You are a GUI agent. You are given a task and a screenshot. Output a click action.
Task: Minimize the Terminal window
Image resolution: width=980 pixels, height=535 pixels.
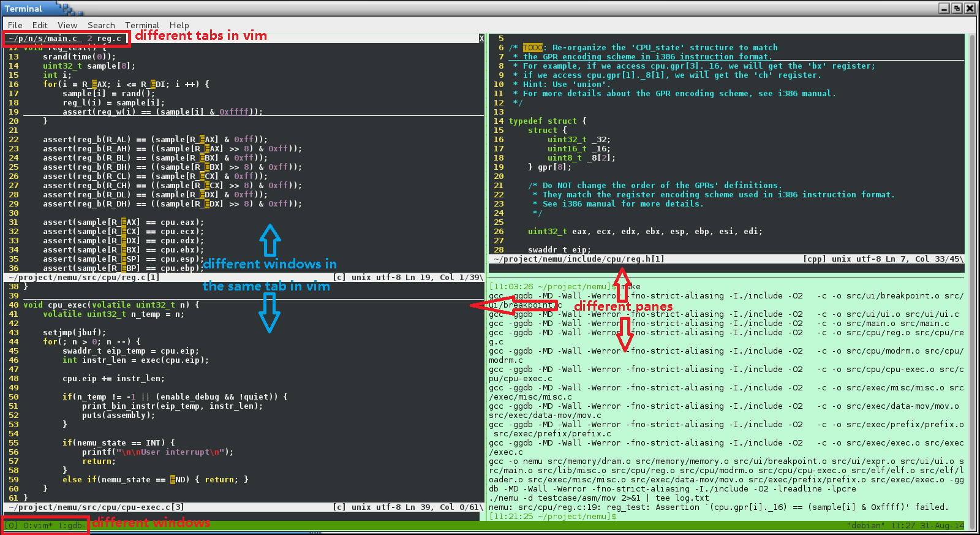click(x=944, y=8)
